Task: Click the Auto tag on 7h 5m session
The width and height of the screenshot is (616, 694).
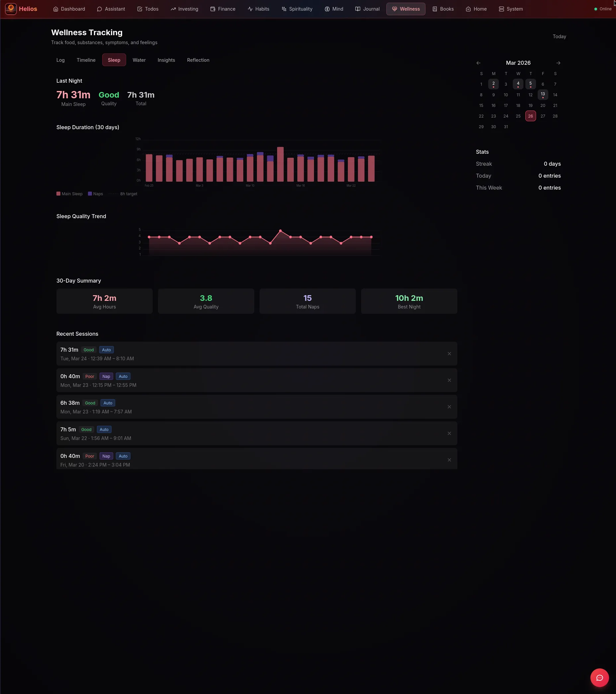Action: tap(104, 429)
